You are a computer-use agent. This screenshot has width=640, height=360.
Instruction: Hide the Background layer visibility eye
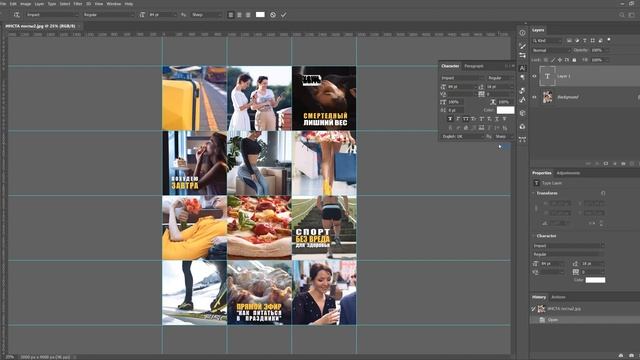tap(534, 97)
